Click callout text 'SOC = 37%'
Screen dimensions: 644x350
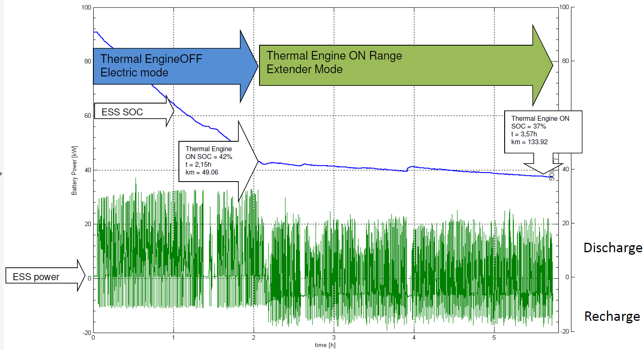pyautogui.click(x=528, y=127)
